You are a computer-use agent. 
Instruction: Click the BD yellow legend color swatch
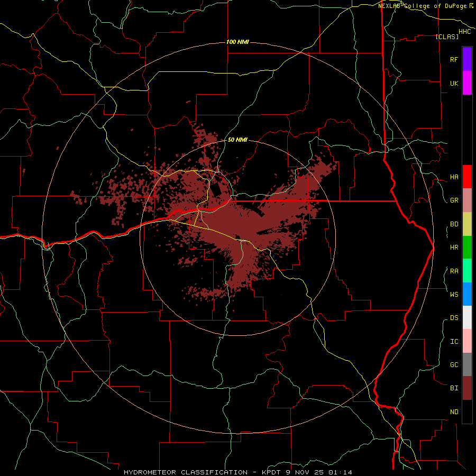pos(467,224)
